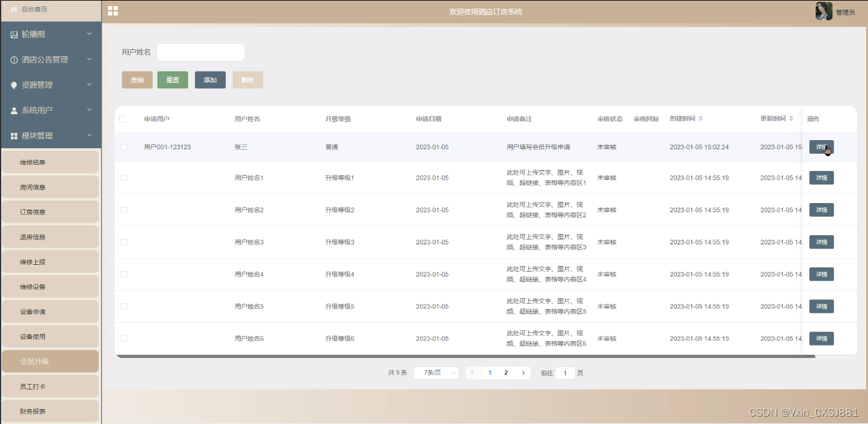Open the 房间信息 menu item
Screen dimensions: 868x424
point(51,187)
